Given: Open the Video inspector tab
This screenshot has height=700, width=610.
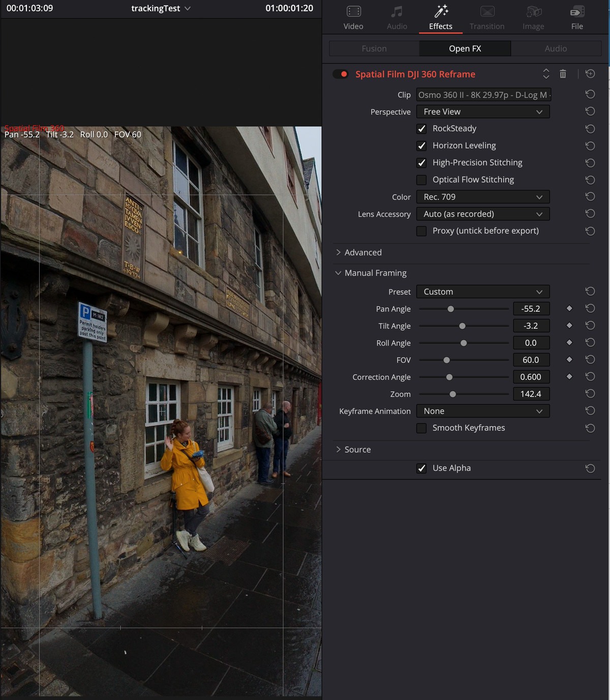Looking at the screenshot, I should coord(353,18).
